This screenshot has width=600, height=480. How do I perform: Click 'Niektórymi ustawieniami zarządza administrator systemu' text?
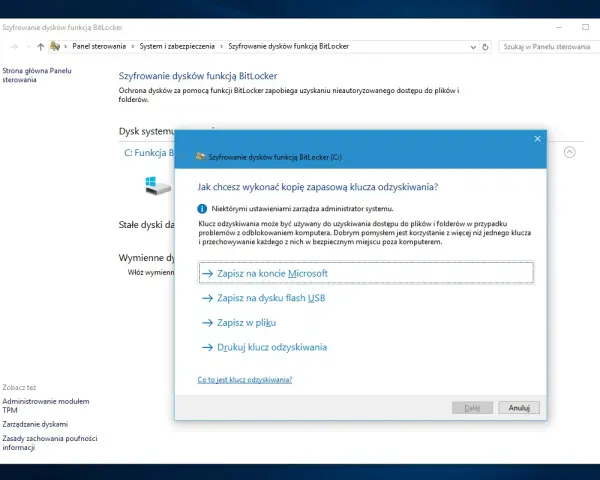[302, 209]
